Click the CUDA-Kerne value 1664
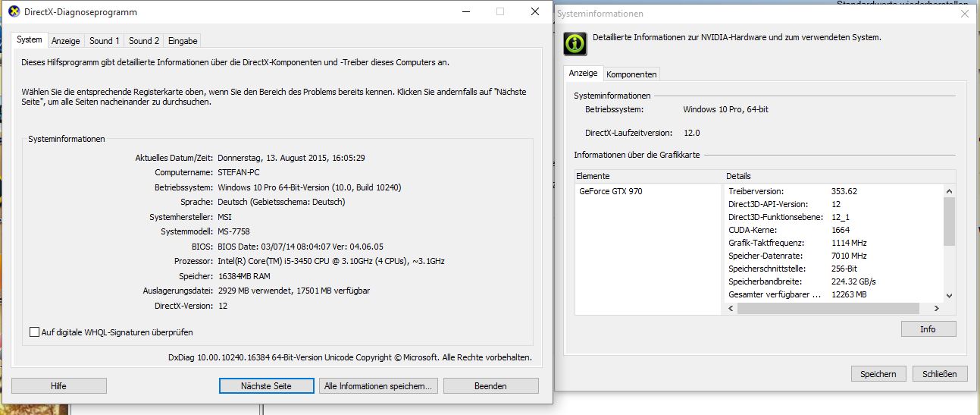The width and height of the screenshot is (980, 415). pyautogui.click(x=841, y=230)
